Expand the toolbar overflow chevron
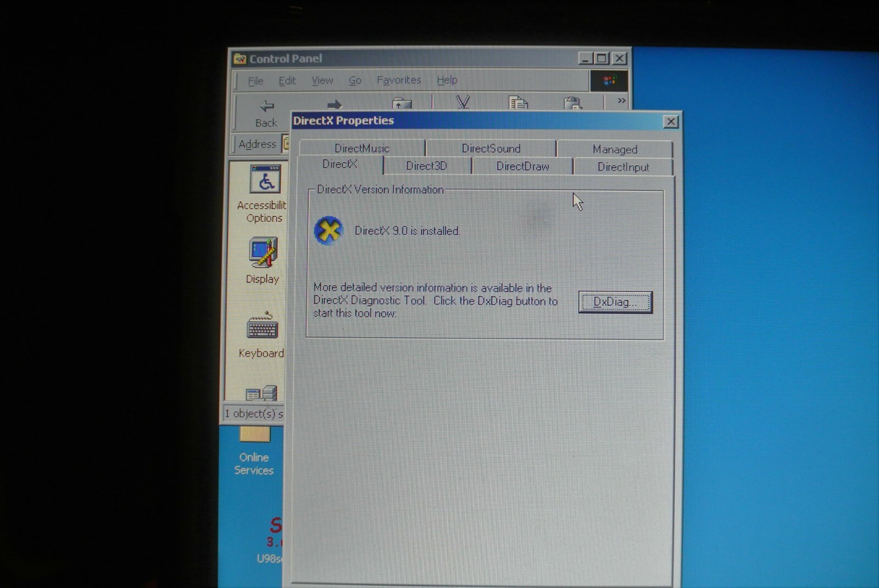879x588 pixels. click(621, 100)
